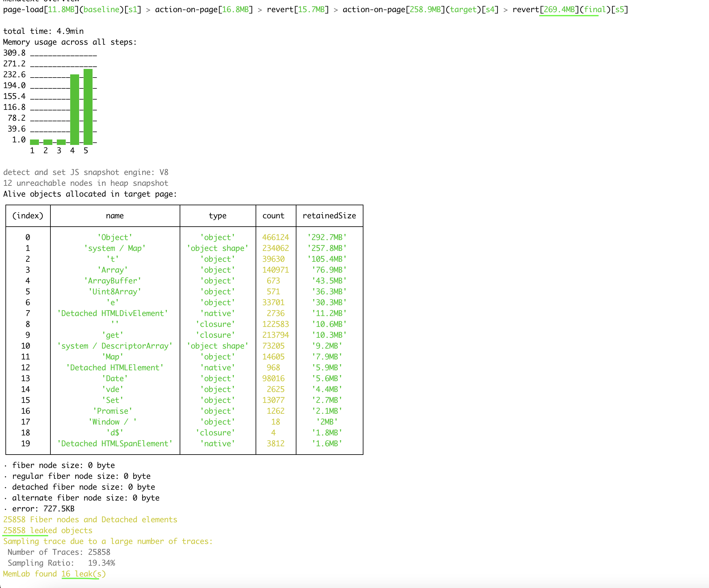
Task: Click '25858 Fiber nodes and Detached elements'
Action: point(90,519)
